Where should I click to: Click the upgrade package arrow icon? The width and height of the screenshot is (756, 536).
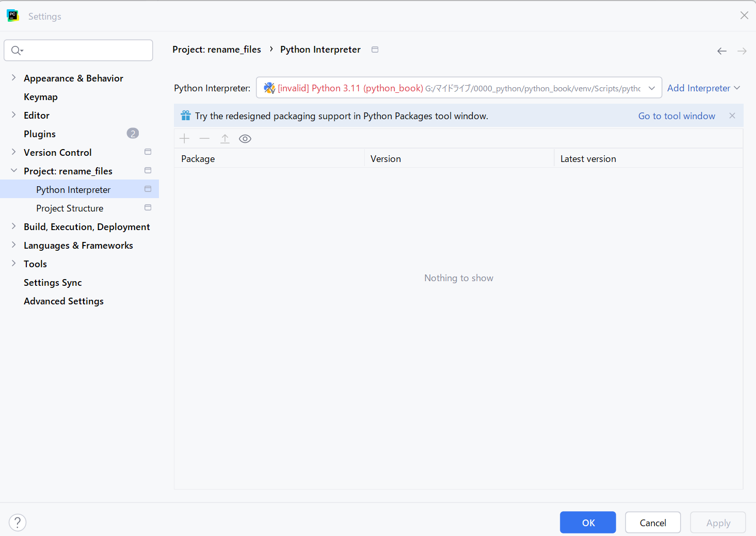click(225, 139)
